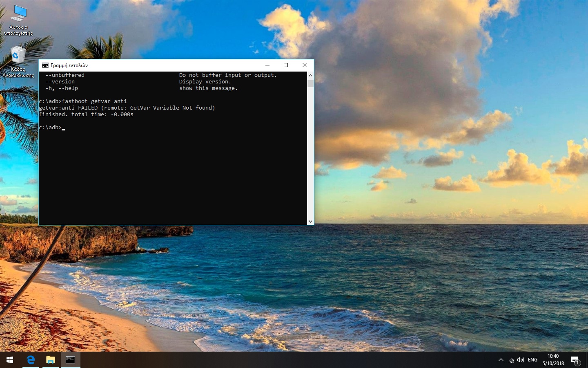Click the Command Prompt title bar system icon
588x368 pixels.
click(45, 65)
